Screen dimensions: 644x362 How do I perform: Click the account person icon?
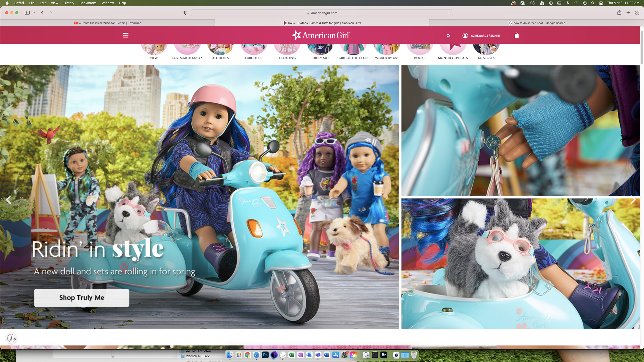pyautogui.click(x=465, y=36)
